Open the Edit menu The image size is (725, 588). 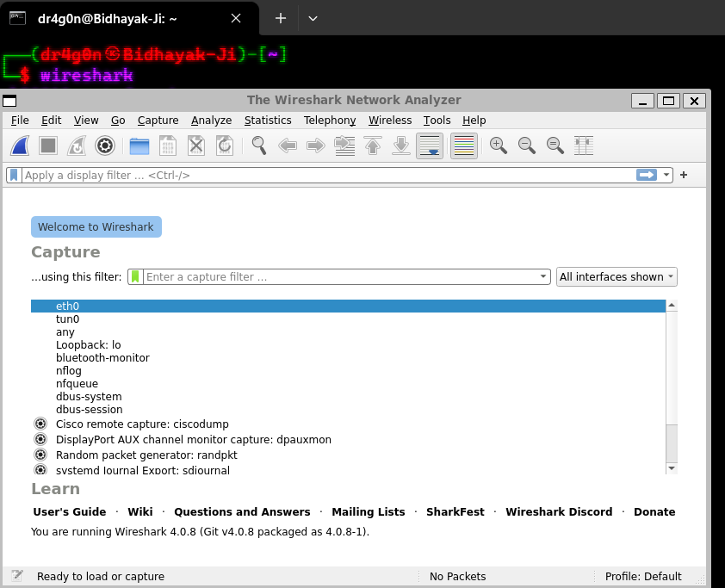click(52, 121)
